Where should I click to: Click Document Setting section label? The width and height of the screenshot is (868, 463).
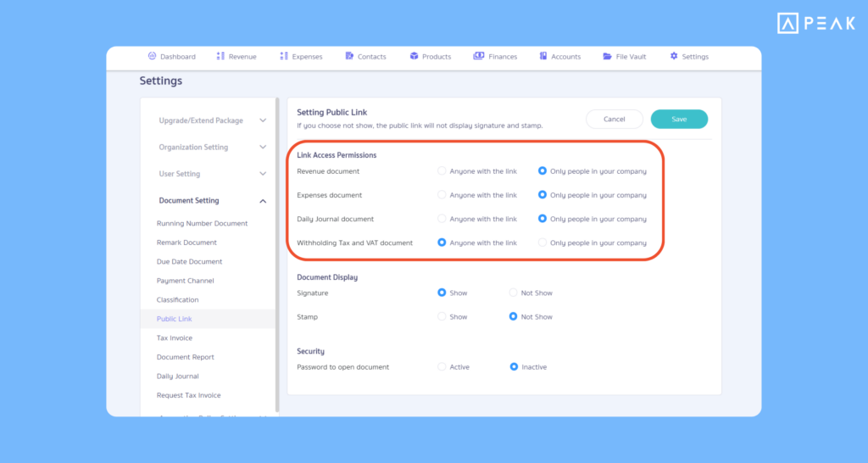click(189, 200)
